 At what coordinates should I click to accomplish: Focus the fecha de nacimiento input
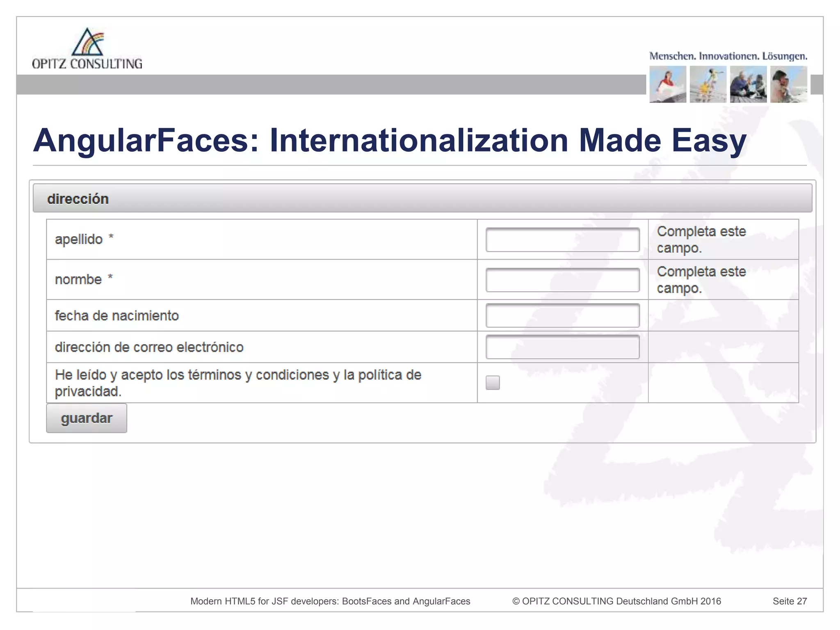click(x=562, y=315)
